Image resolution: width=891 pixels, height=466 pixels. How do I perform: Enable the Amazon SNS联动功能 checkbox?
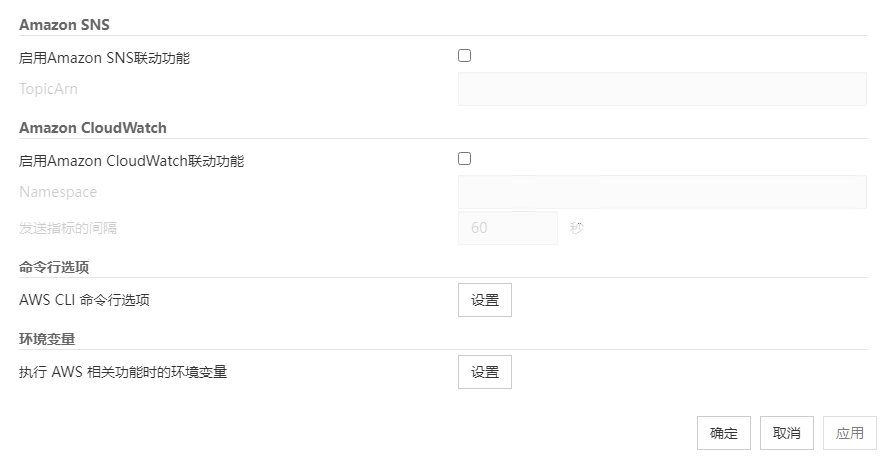click(464, 56)
